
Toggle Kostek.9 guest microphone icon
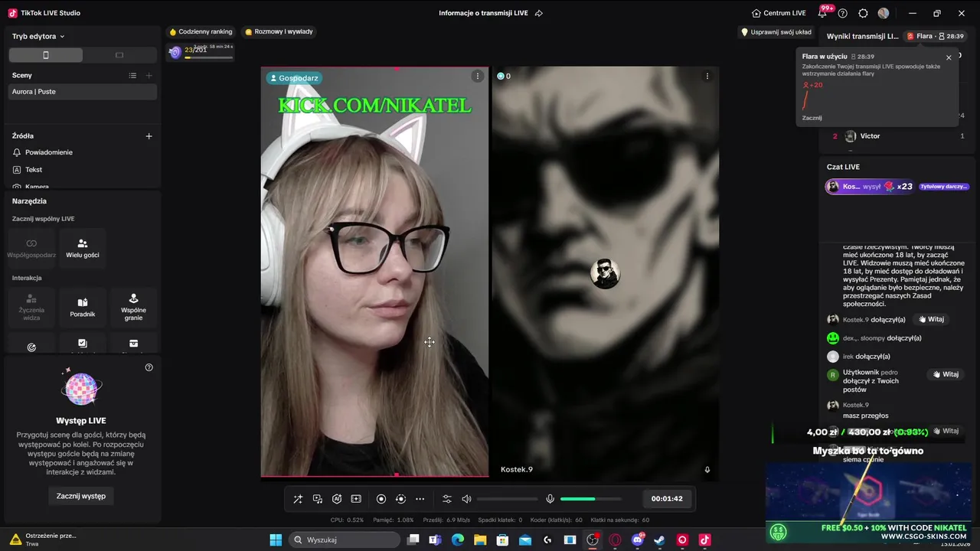point(707,470)
